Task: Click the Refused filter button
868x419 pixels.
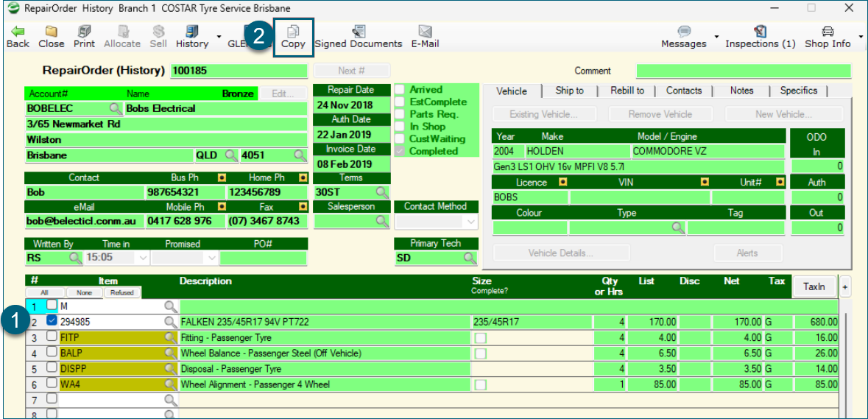Action: point(122,293)
